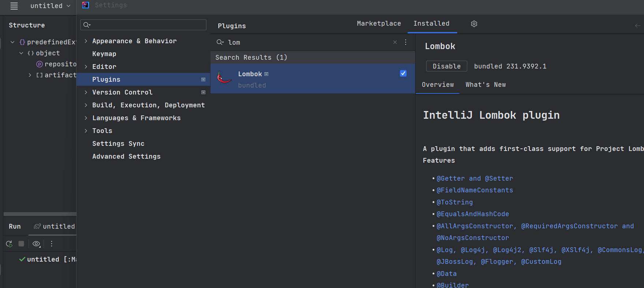Expand Appearance & Behavior settings
Screen dimensions: 644x288
pyautogui.click(x=86, y=41)
